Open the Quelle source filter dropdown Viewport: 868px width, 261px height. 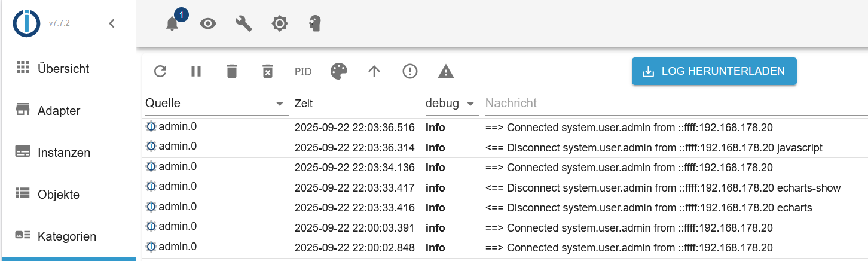coord(279,104)
